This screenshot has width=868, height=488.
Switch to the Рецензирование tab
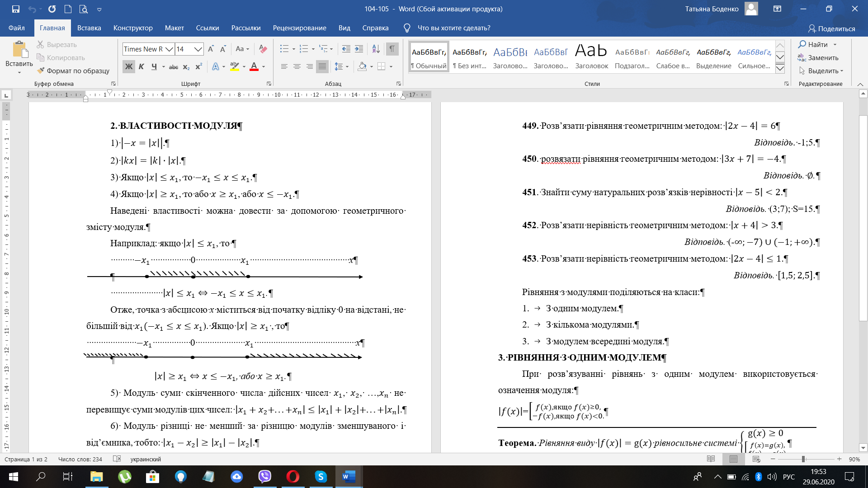pyautogui.click(x=299, y=28)
